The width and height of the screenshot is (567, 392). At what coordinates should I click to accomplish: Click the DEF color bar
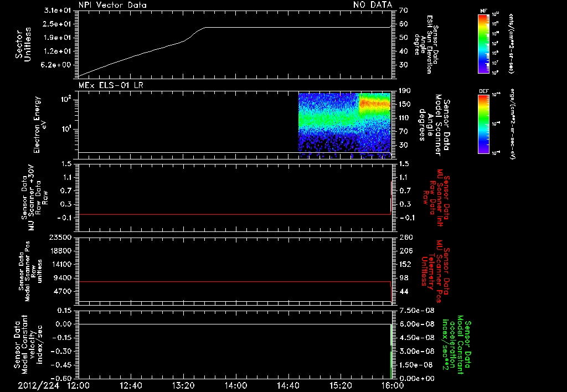pos(484,124)
